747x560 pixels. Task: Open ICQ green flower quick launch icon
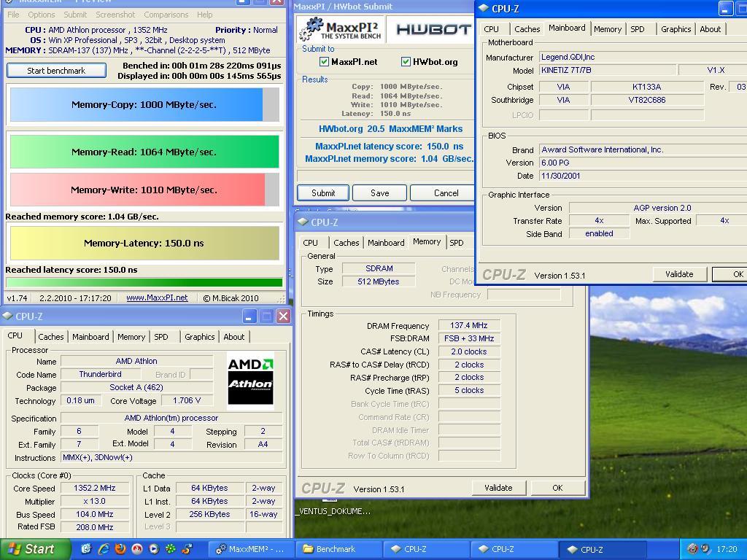click(x=171, y=549)
